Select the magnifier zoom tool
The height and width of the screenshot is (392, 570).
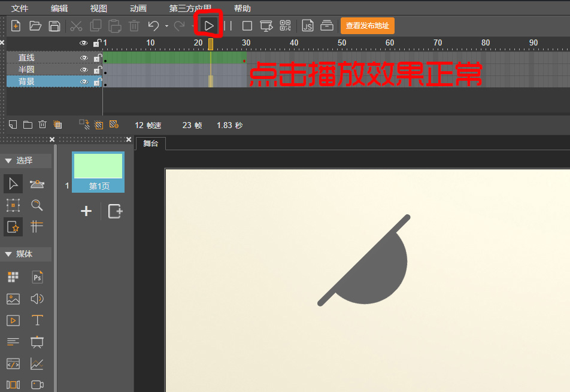pos(37,205)
